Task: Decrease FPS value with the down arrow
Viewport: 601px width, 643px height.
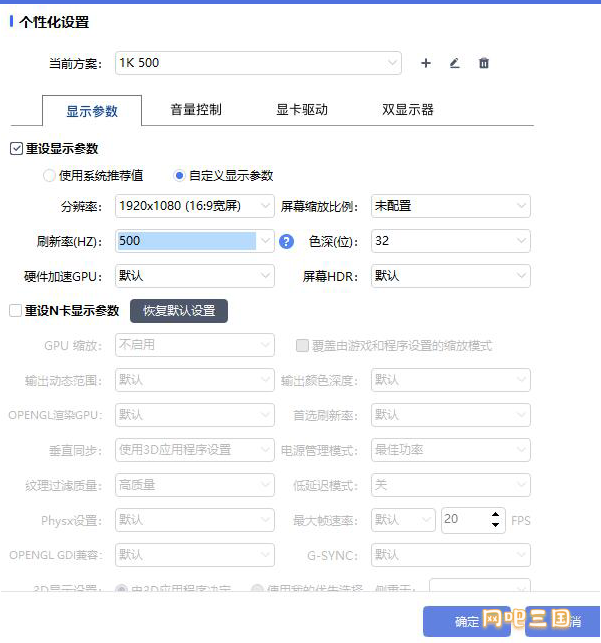Action: tap(495, 525)
